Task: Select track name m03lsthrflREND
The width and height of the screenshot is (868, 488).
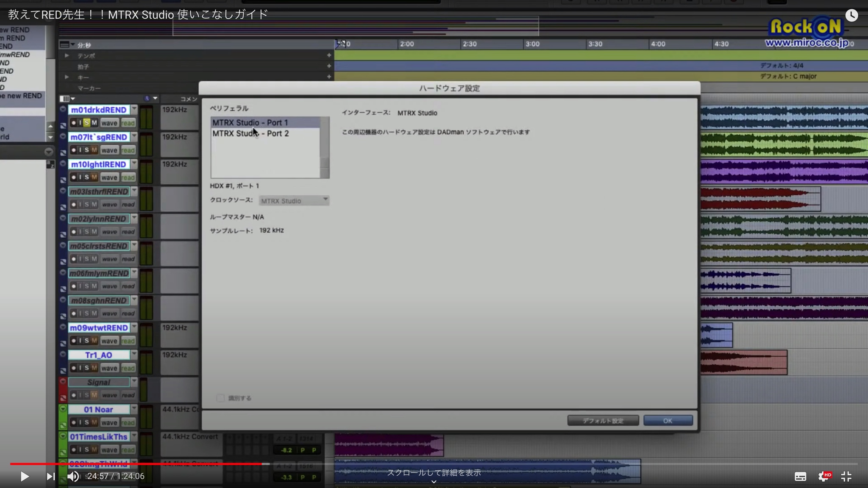Action: pyautogui.click(x=99, y=191)
